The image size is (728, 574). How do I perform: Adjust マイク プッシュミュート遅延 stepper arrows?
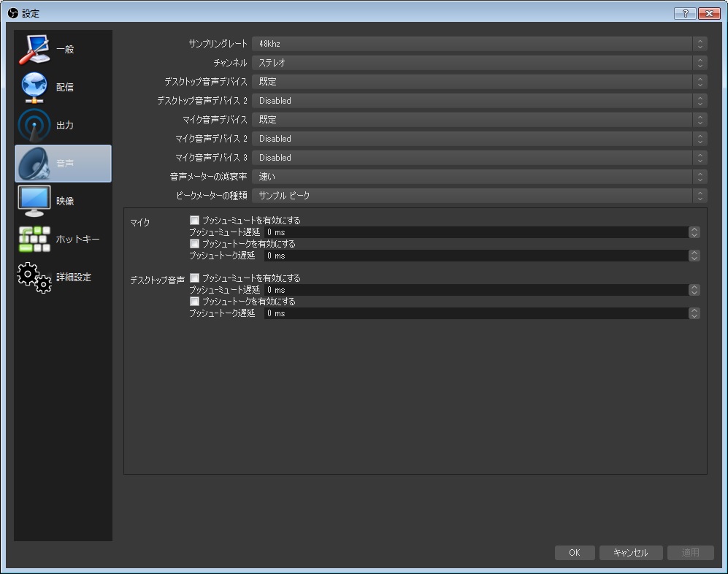pyautogui.click(x=694, y=232)
